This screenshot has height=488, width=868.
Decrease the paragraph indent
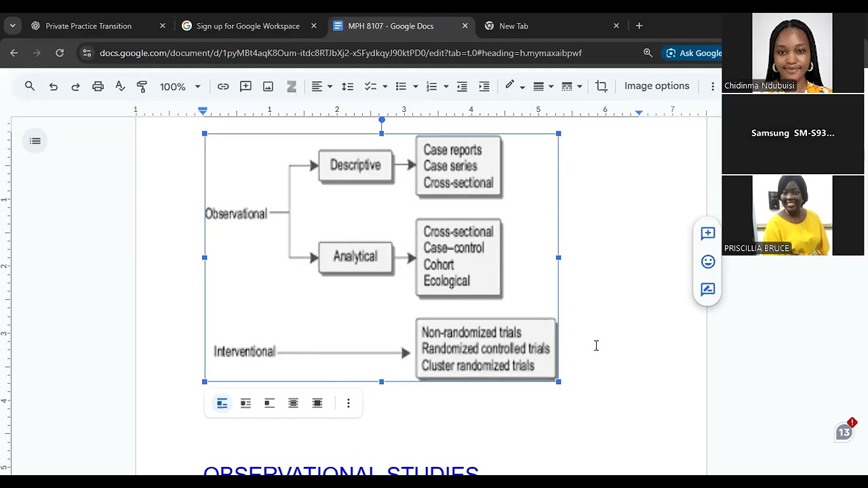(x=462, y=86)
